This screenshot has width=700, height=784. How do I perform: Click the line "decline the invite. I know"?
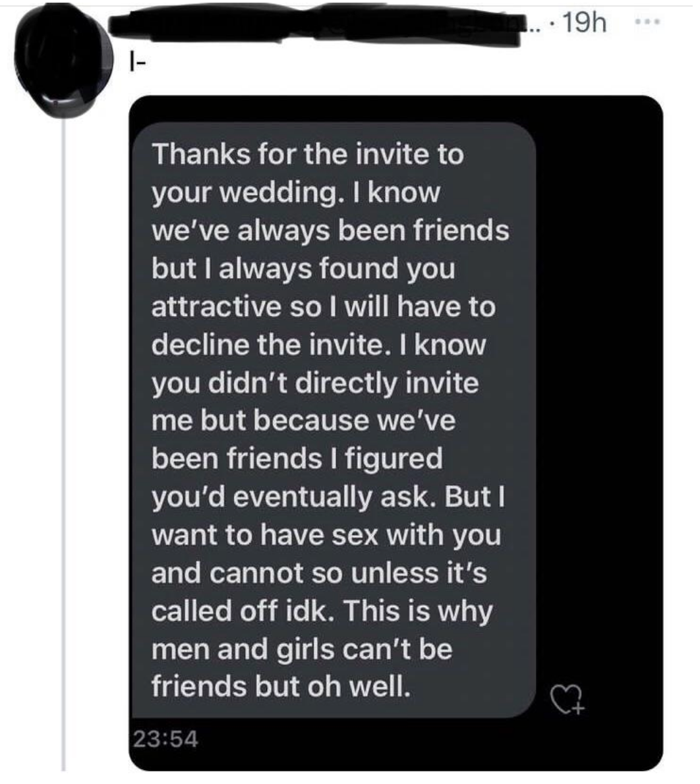[x=318, y=345]
